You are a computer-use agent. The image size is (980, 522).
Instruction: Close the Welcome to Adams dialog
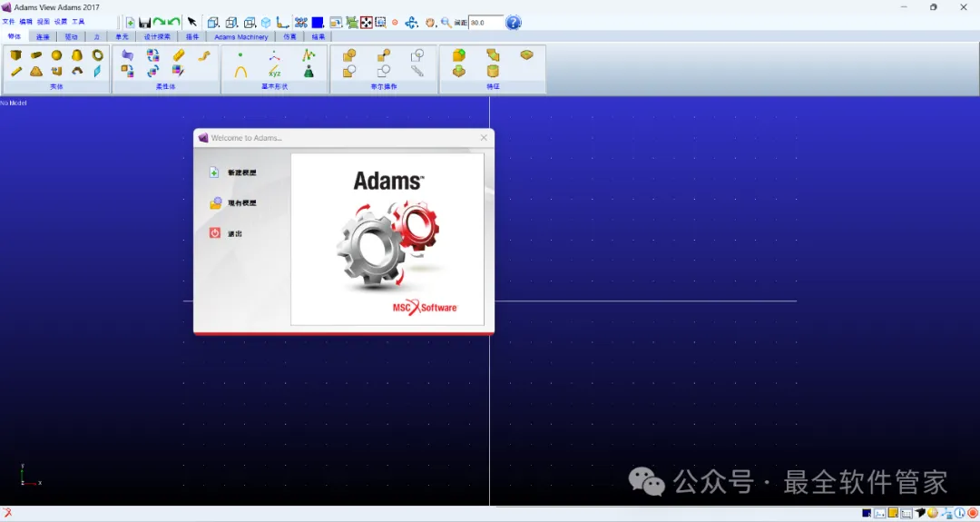click(x=484, y=137)
